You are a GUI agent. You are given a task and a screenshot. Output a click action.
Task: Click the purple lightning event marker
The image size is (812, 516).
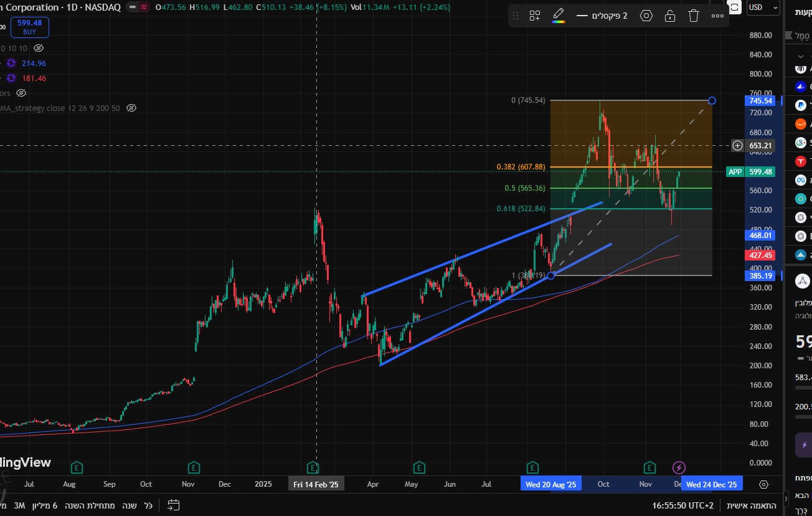tap(679, 467)
